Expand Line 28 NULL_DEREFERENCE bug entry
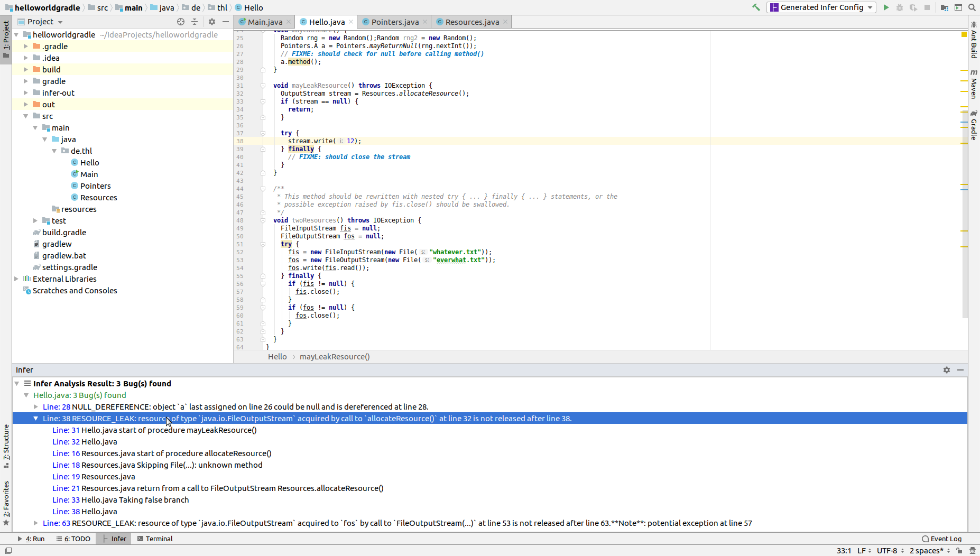980x556 pixels. pyautogui.click(x=35, y=407)
